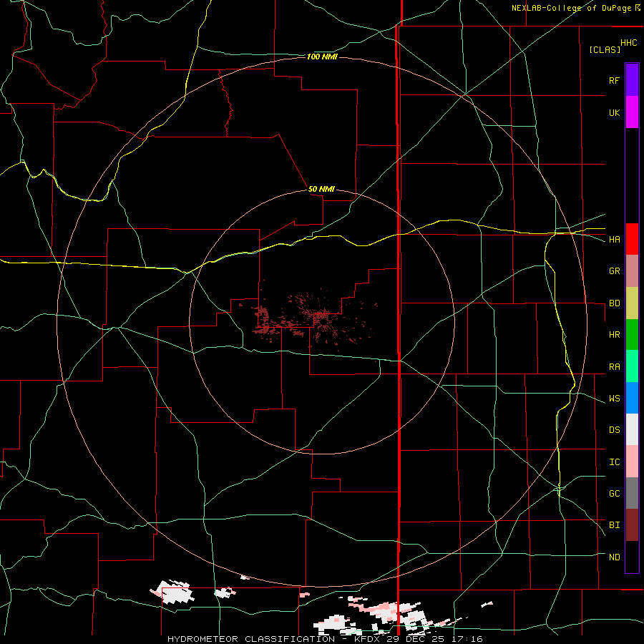Click the 50 NMI range ring label
The height and width of the screenshot is (644, 644).
pyautogui.click(x=321, y=190)
